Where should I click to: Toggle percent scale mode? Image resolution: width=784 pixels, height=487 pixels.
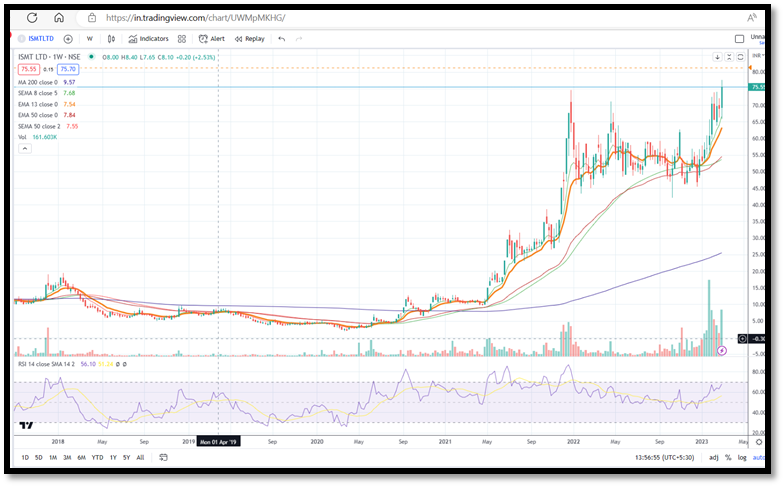[x=728, y=458]
